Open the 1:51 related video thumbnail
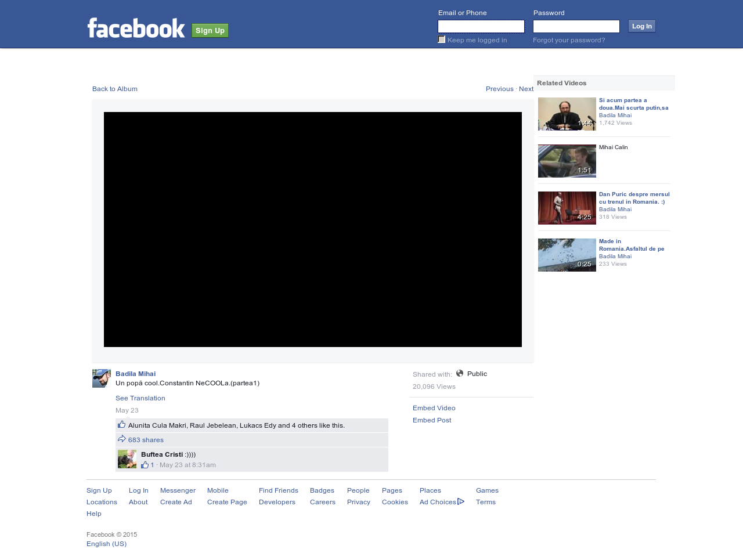Screen dimensions: 743x560 567,161
